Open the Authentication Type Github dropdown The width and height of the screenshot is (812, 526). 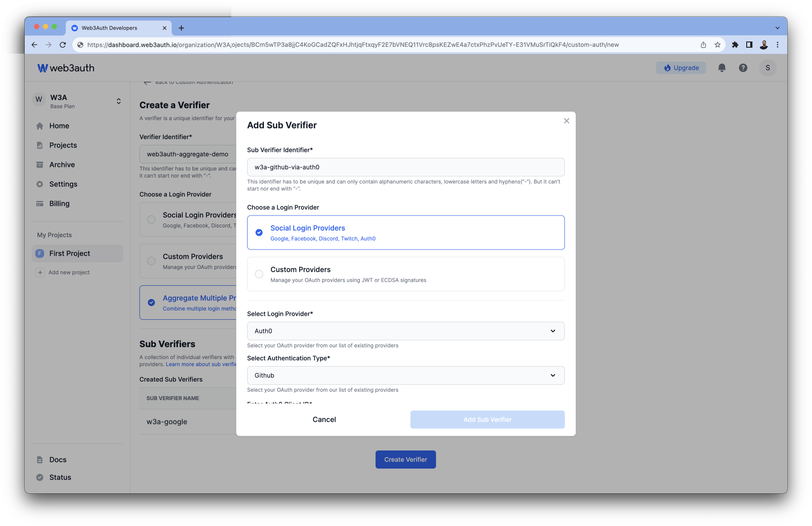click(406, 375)
